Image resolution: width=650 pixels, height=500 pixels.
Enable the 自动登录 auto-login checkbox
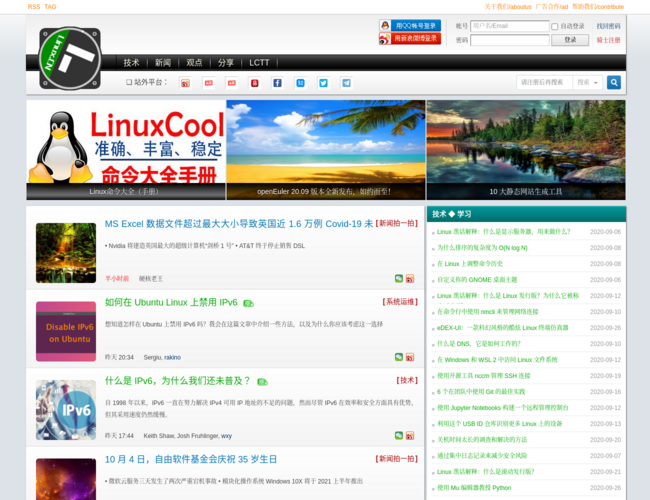point(555,27)
